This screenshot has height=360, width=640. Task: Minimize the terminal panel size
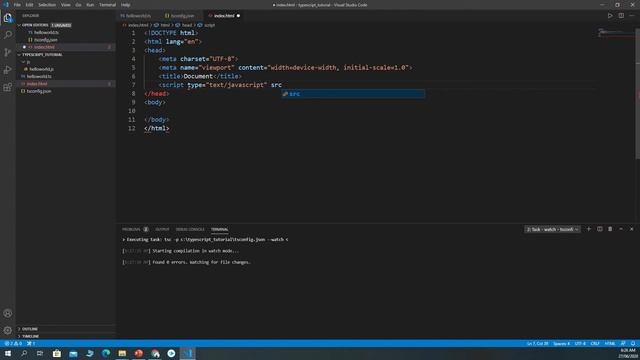coord(621,229)
